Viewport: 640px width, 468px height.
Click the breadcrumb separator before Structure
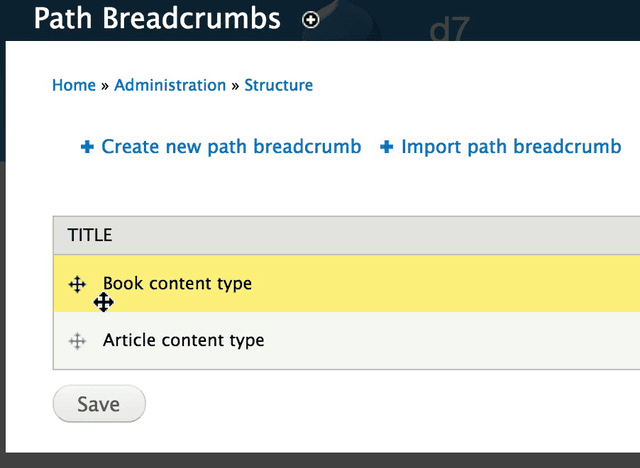[x=235, y=86]
